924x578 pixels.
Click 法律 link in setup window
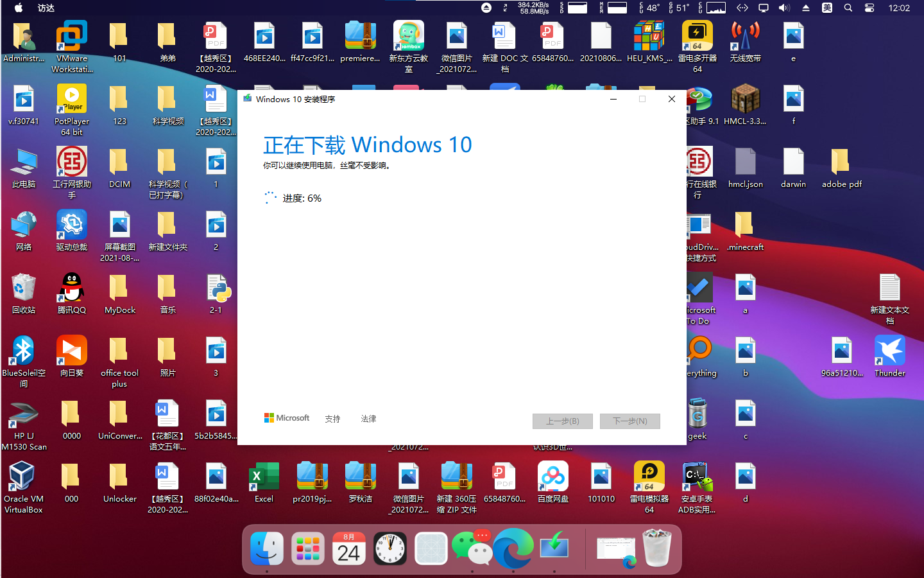pyautogui.click(x=368, y=419)
